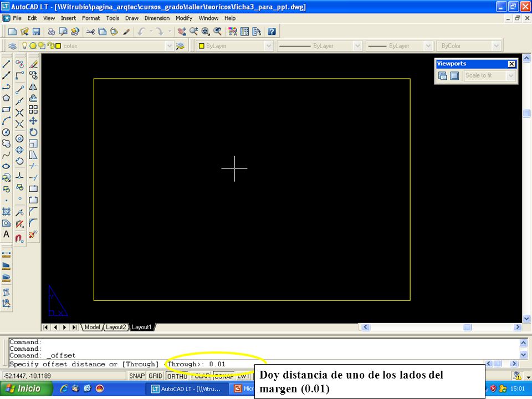Viewport: 532px width, 399px height.
Task: Select the Arc draw tool
Action: (x=6, y=121)
